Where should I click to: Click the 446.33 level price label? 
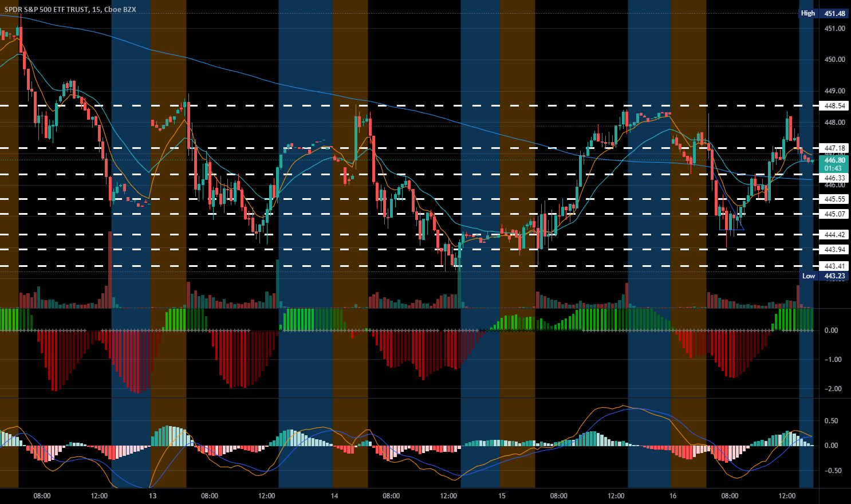[834, 178]
